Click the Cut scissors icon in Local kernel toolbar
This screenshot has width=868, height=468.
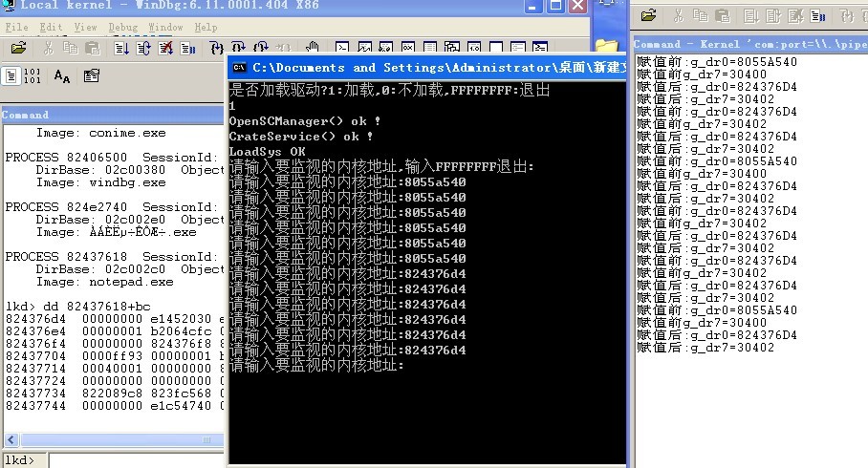(x=48, y=48)
